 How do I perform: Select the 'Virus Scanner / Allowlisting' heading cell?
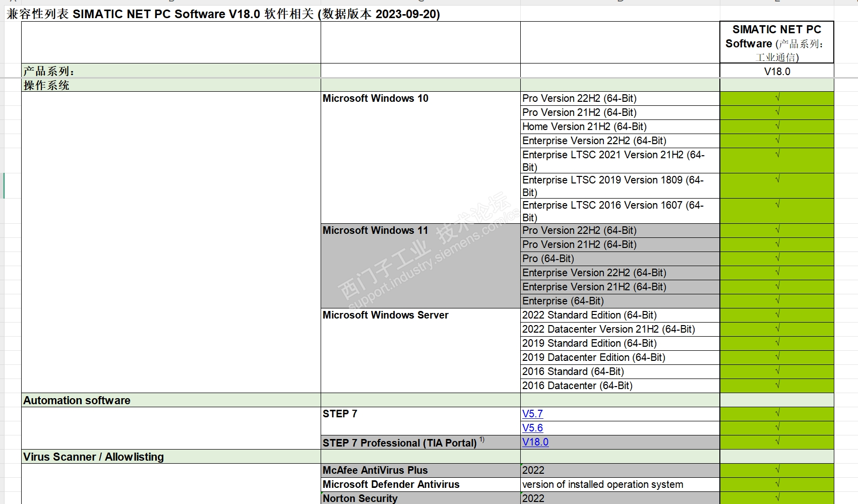pos(171,457)
